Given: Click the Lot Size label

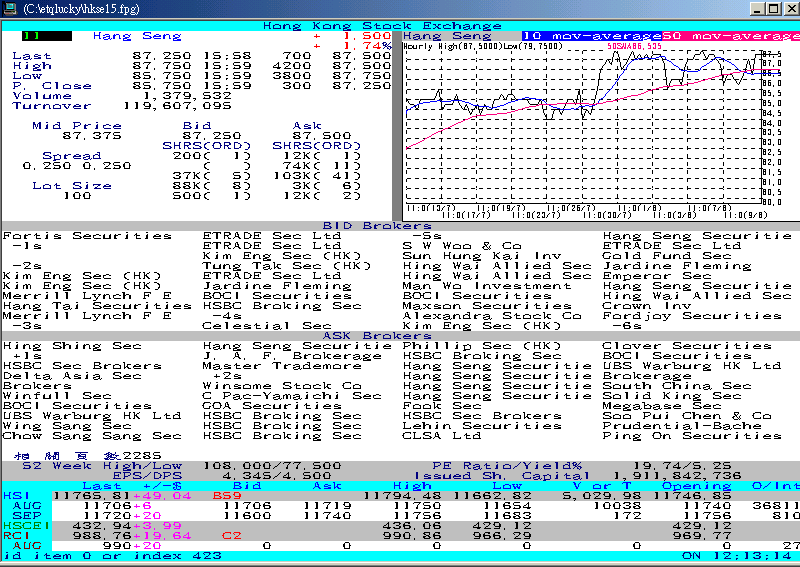Looking at the screenshot, I should click(x=72, y=186).
